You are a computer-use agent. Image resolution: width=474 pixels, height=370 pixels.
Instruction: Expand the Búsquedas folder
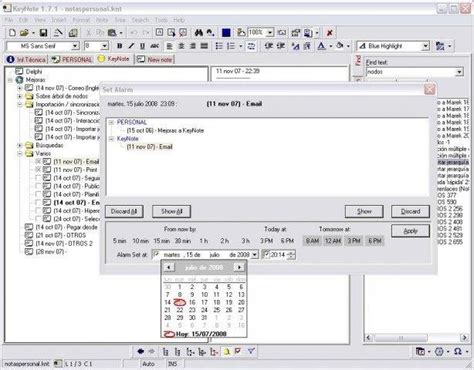[20, 145]
